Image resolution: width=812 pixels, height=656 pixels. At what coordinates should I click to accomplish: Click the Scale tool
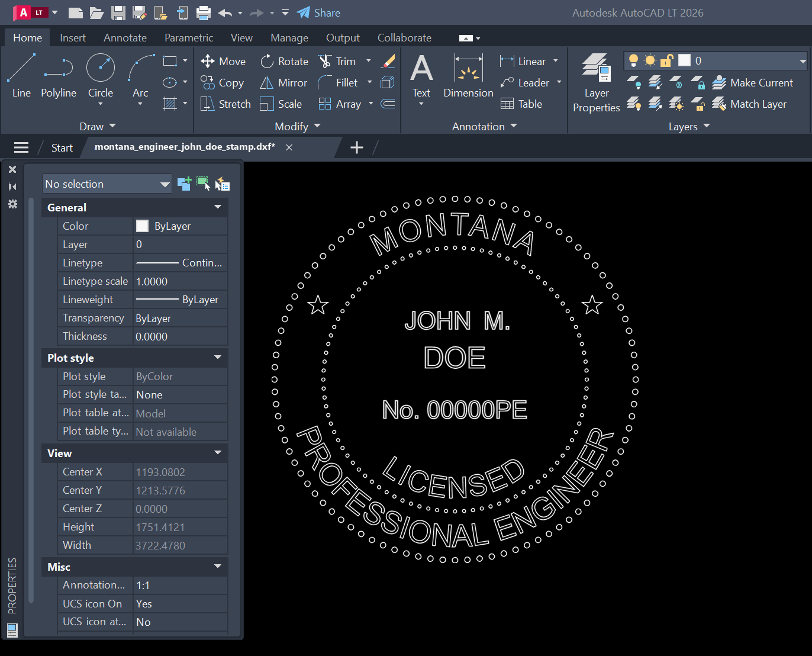(x=281, y=104)
